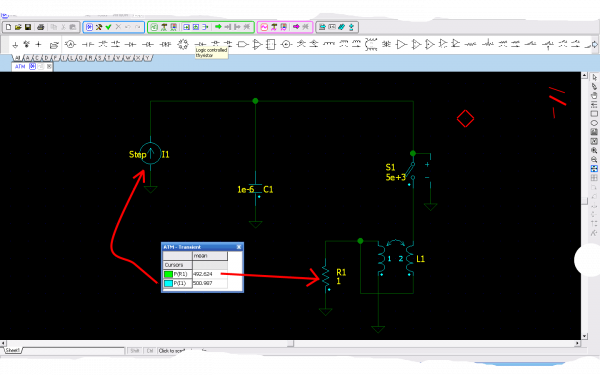Image resolution: width=600 pixels, height=375 pixels.
Task: Save the schematic with the floppy icon
Action: tap(28, 27)
